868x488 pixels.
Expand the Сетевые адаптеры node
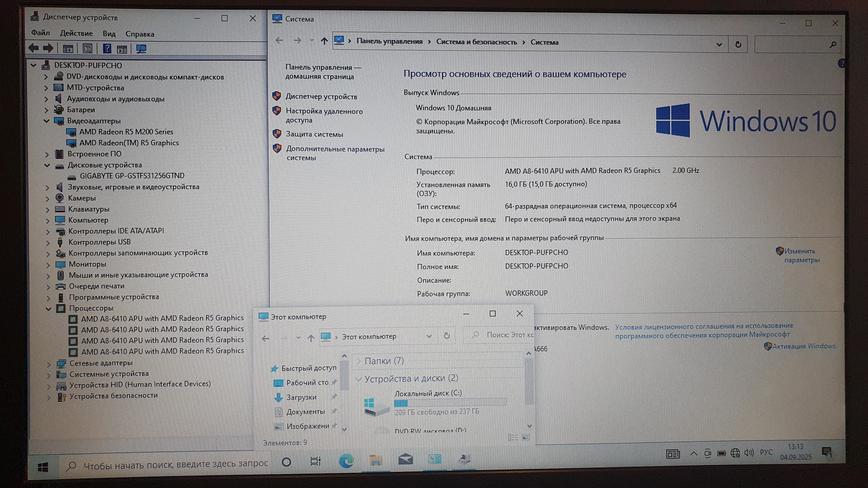49,363
